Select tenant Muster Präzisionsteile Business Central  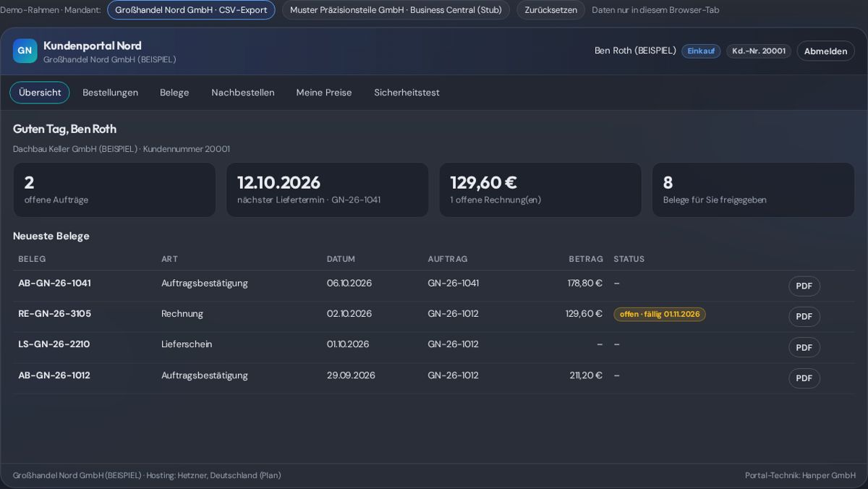pos(396,10)
